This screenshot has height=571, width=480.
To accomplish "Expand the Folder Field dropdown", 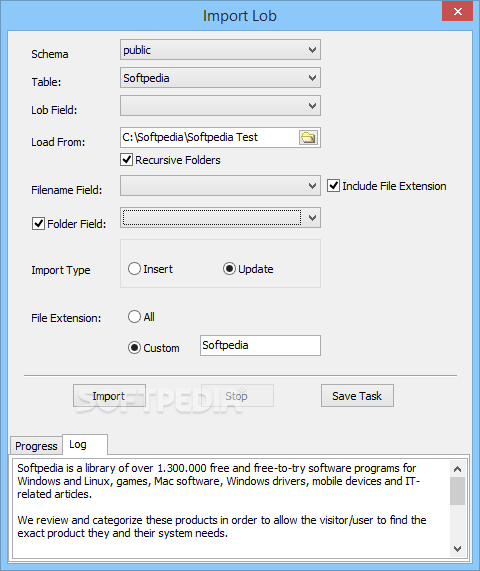I will (x=220, y=218).
